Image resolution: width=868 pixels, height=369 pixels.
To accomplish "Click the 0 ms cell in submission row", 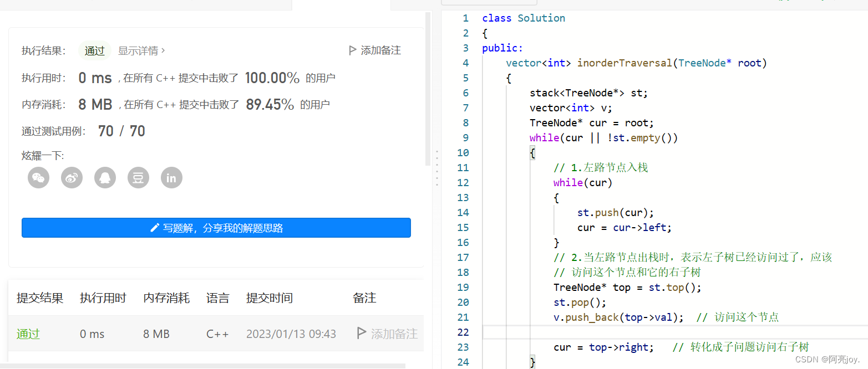I will coord(92,334).
